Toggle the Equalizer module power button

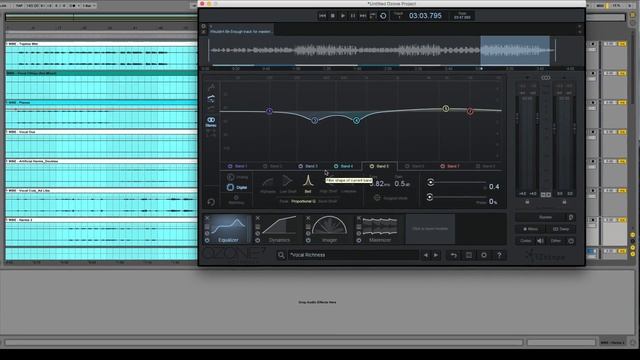coord(207,240)
